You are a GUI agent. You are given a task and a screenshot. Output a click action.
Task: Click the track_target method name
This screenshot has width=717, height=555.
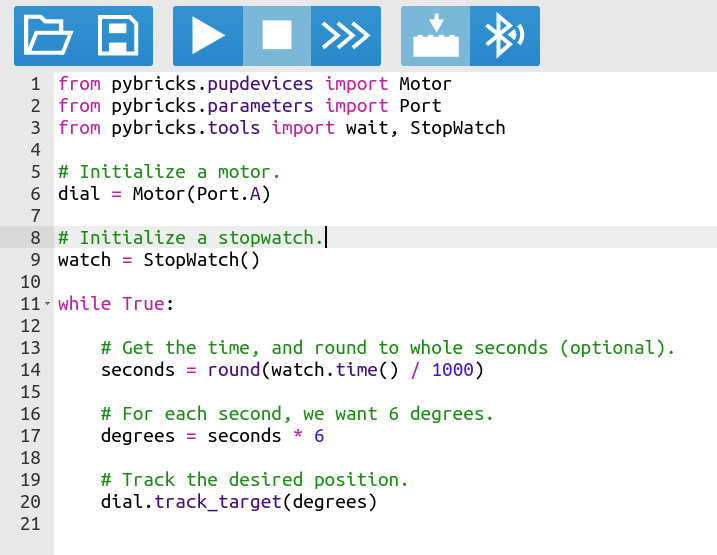click(x=219, y=502)
